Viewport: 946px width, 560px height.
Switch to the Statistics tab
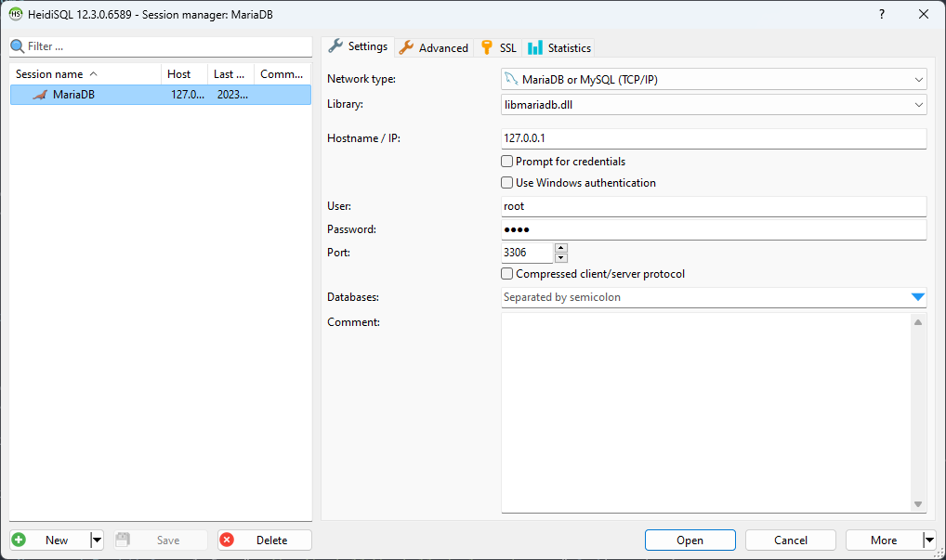558,47
